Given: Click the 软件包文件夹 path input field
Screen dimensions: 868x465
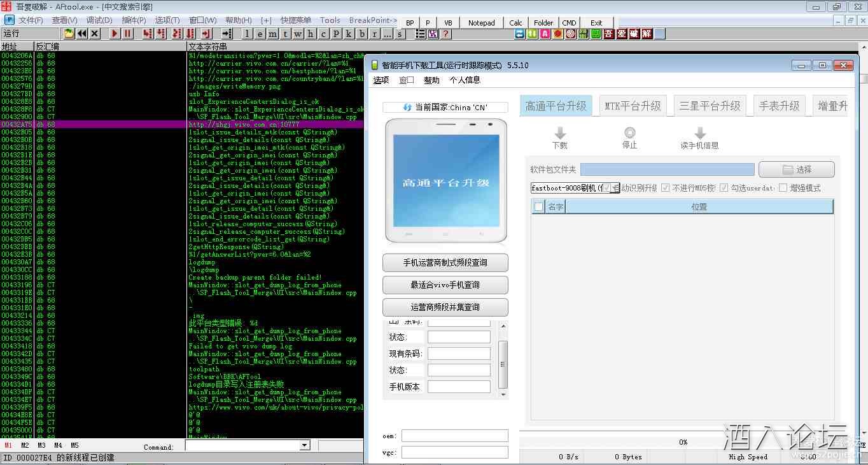Looking at the screenshot, I should [667, 169].
